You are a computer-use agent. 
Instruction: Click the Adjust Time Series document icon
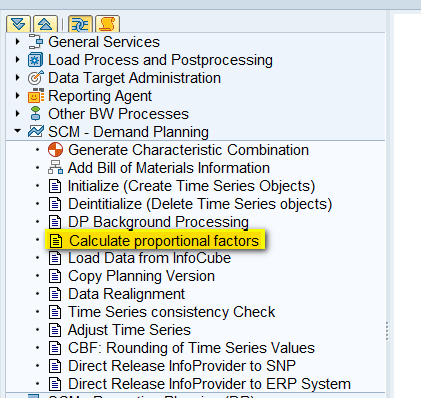click(x=55, y=330)
